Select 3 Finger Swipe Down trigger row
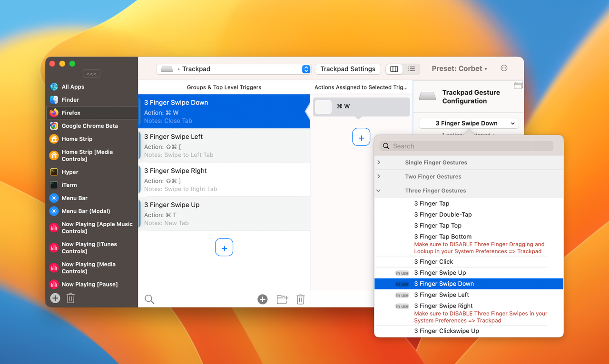This screenshot has height=364, width=609. click(224, 111)
